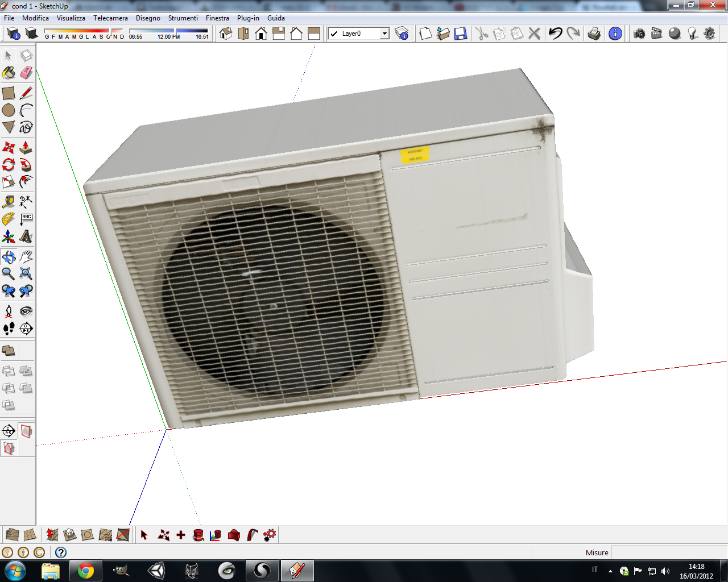Pick the Paint Bucket tool
728x582 pixels.
point(9,73)
